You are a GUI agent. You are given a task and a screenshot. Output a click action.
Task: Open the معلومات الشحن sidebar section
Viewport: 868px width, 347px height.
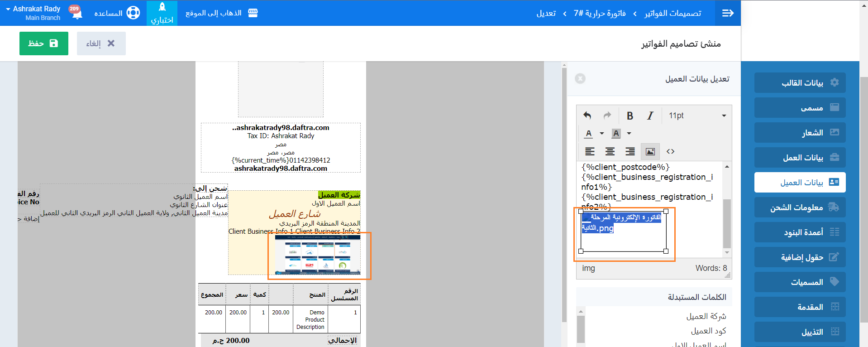tap(800, 207)
